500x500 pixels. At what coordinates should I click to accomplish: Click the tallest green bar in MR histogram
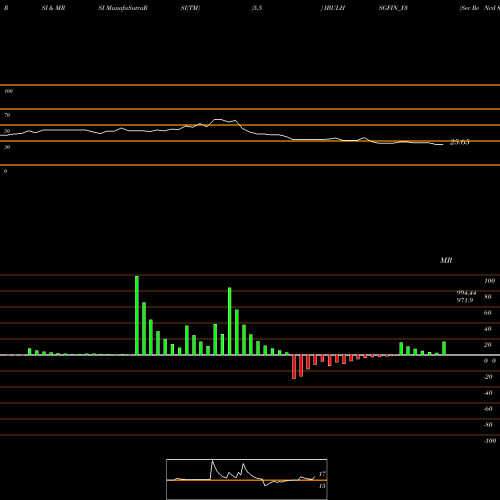tap(137, 315)
